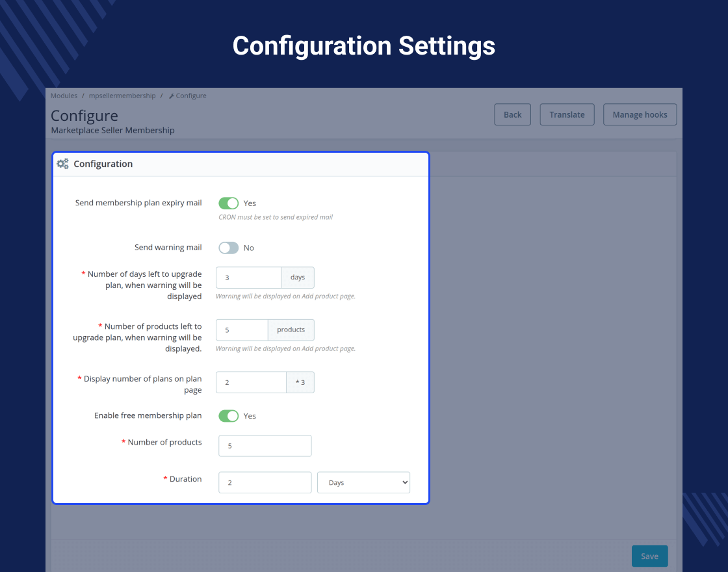Click the Configuration panel header title
The height and width of the screenshot is (572, 728).
tap(103, 164)
